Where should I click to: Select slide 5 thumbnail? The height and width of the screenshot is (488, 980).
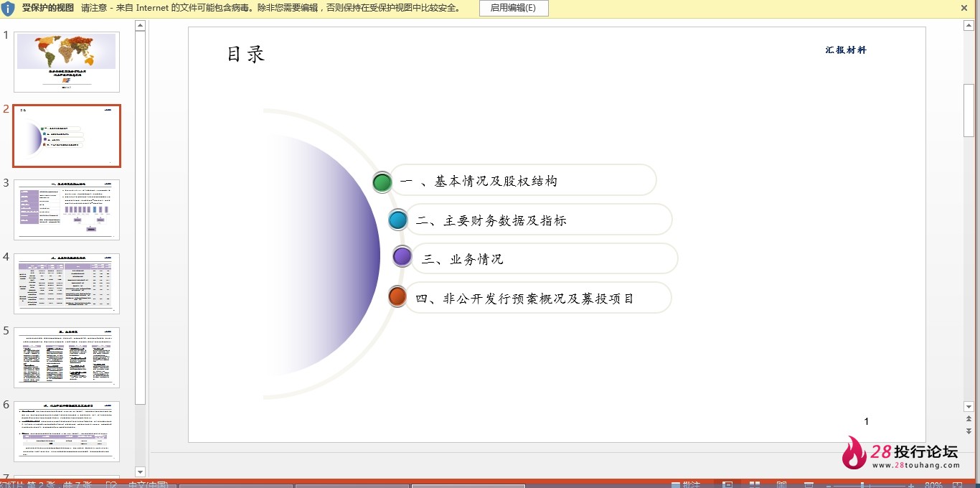[67, 357]
